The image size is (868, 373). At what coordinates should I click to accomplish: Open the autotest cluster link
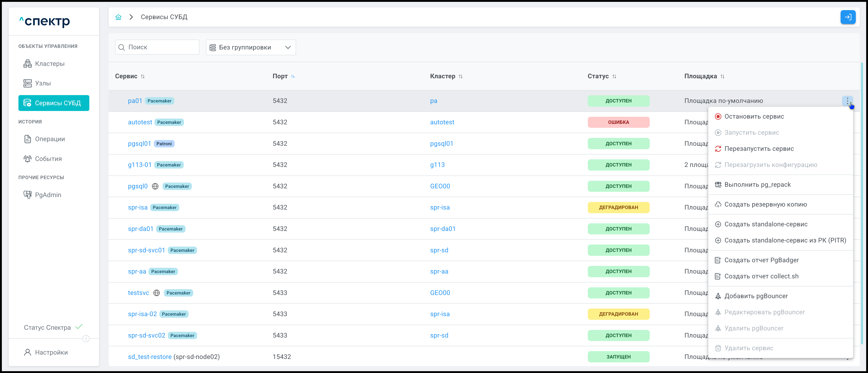pos(442,122)
